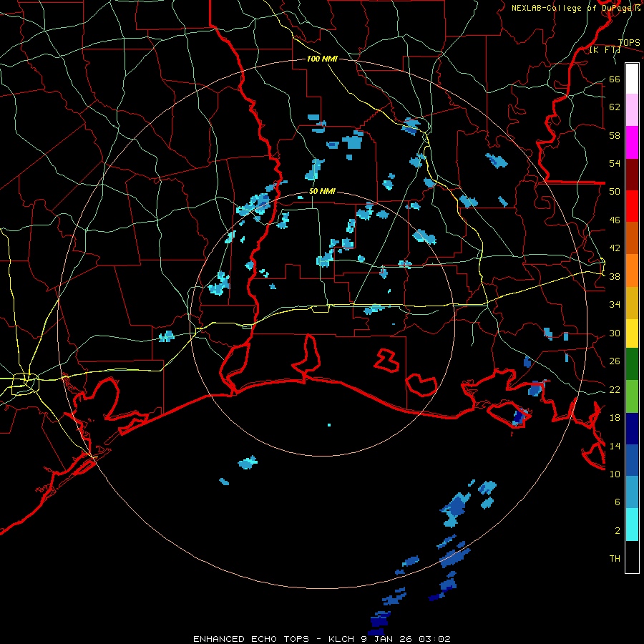
Task: Select the bright red legend swatch
Action: tap(632, 206)
